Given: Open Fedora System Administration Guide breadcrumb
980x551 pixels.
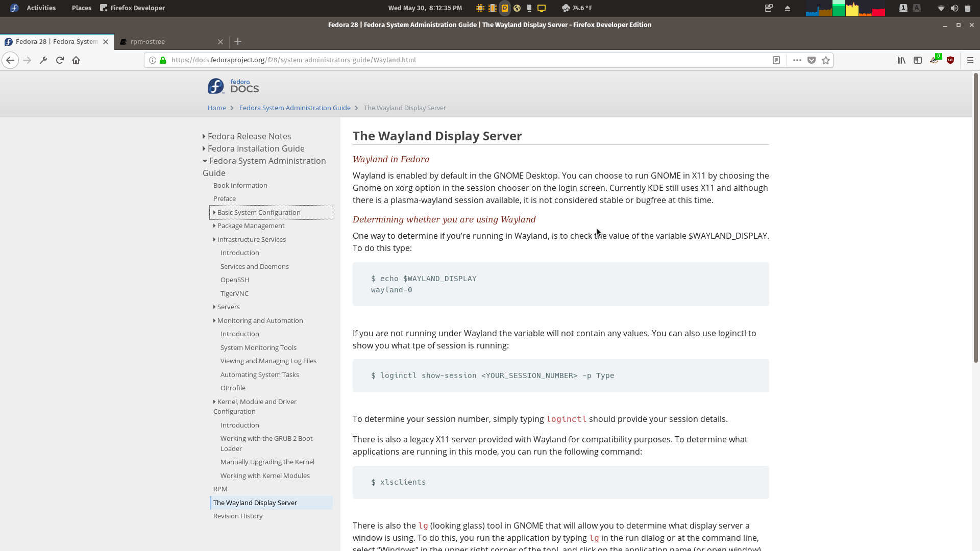Looking at the screenshot, I should pyautogui.click(x=295, y=108).
